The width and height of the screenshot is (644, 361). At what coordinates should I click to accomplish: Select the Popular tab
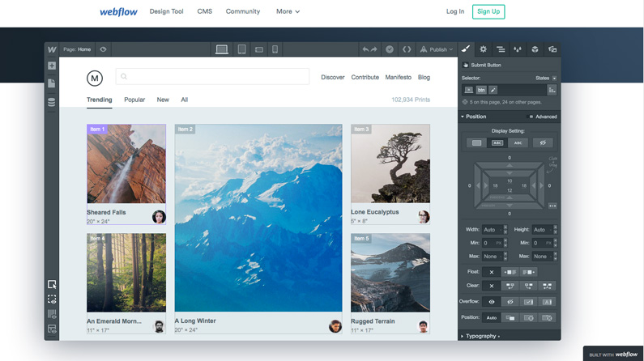point(134,100)
